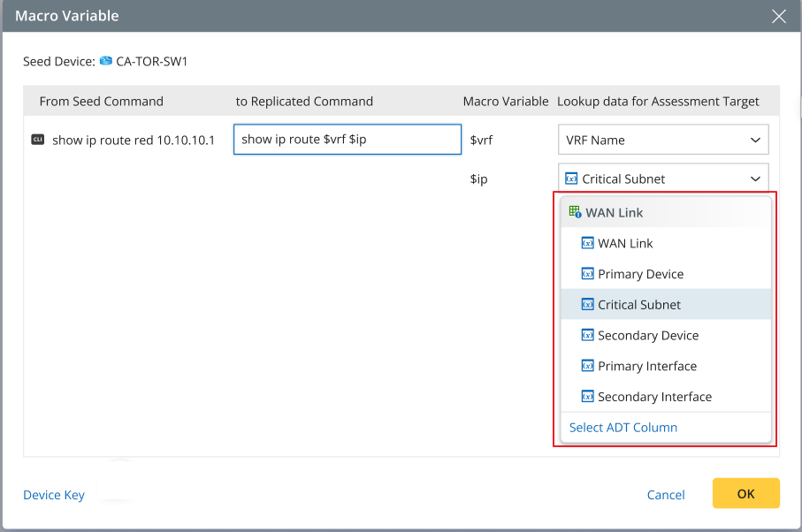Pick Secondary Interface from the list
The height and width of the screenshot is (532, 802).
point(654,397)
